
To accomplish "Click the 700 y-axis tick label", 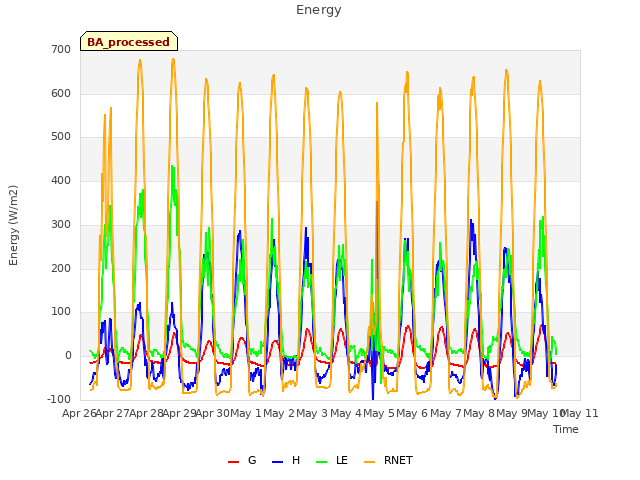I will click(61, 49).
